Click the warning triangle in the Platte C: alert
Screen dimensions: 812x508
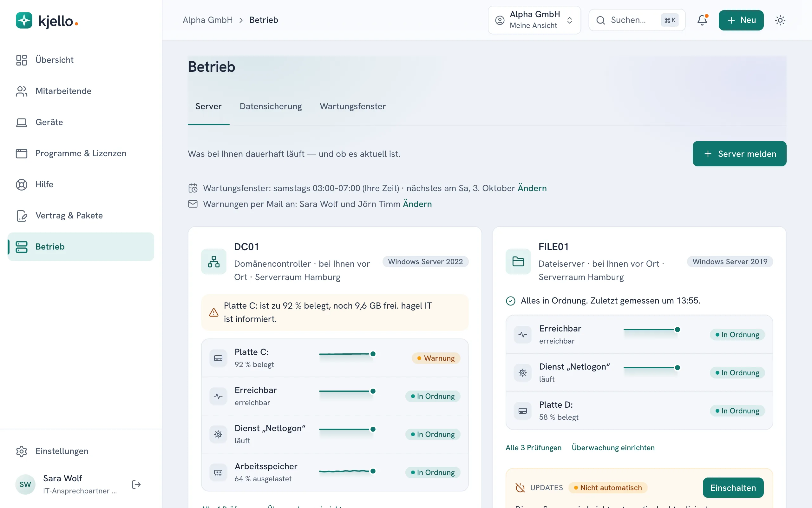(x=214, y=312)
